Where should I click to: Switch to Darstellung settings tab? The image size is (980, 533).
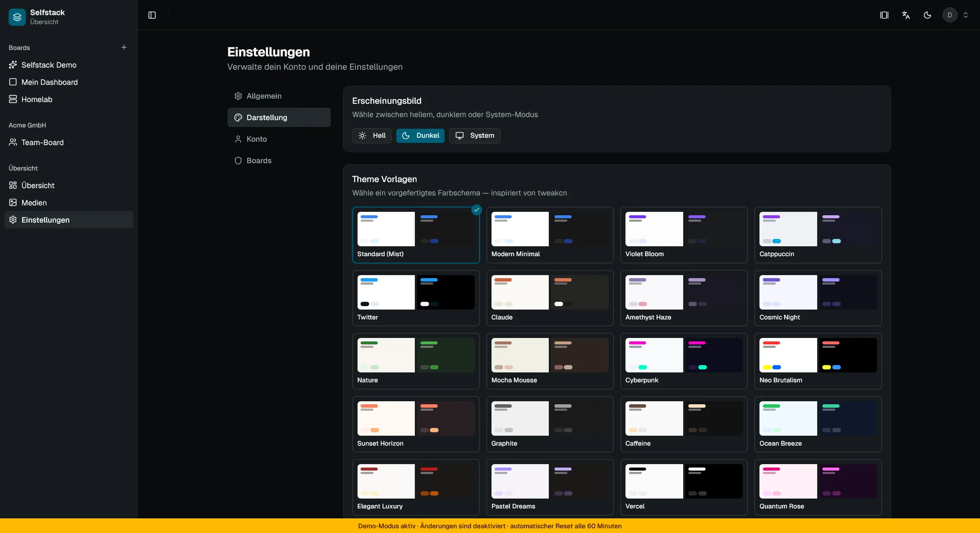click(279, 118)
